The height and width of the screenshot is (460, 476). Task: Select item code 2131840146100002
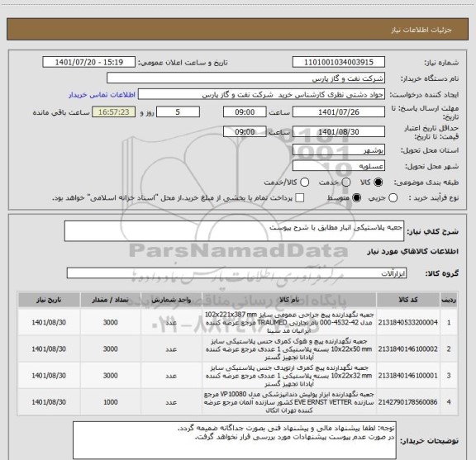(x=407, y=349)
